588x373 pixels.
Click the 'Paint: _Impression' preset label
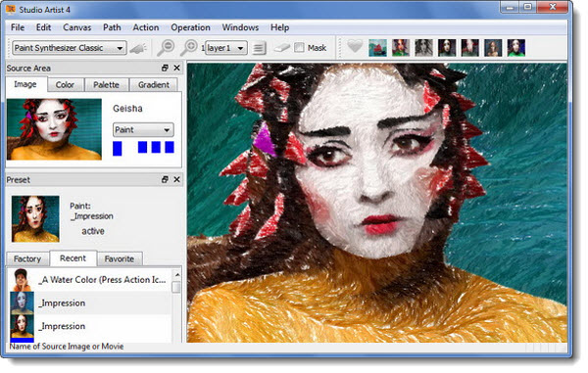pyautogui.click(x=91, y=211)
